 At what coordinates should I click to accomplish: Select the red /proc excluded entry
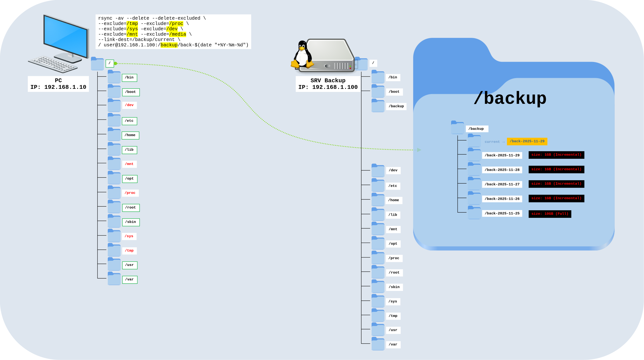(130, 193)
